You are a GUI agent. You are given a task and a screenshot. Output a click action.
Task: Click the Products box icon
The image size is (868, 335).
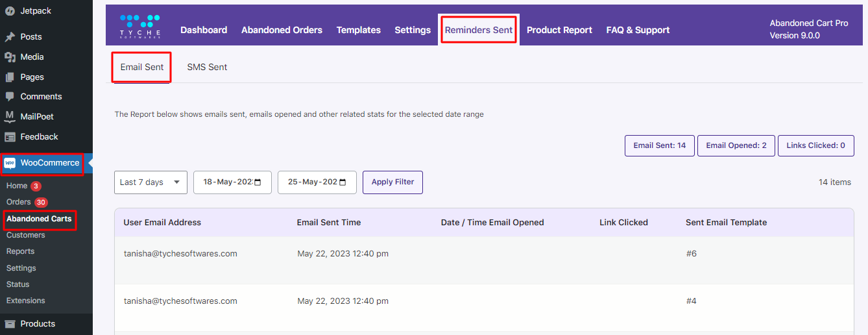10,324
